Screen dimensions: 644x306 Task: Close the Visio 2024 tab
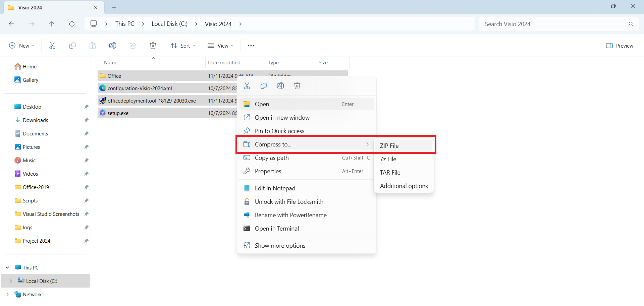pyautogui.click(x=95, y=7)
